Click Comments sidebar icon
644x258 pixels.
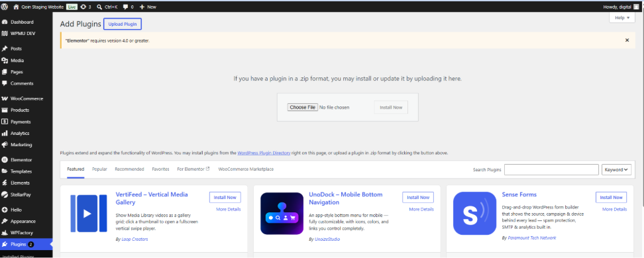pos(5,83)
